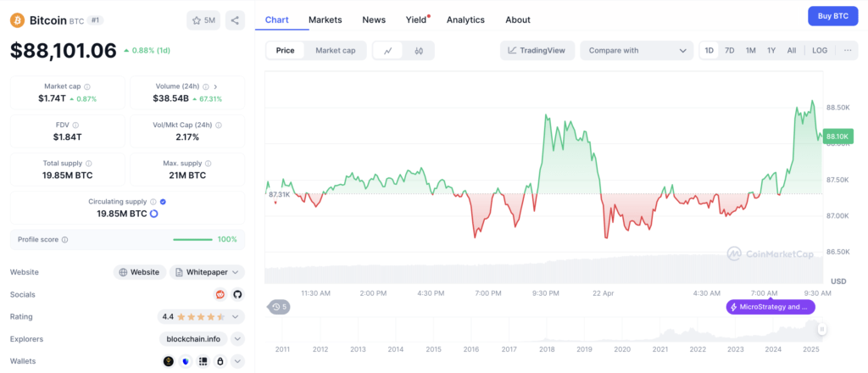Click 2018 on the history timeline
The image size is (868, 373).
tap(547, 349)
